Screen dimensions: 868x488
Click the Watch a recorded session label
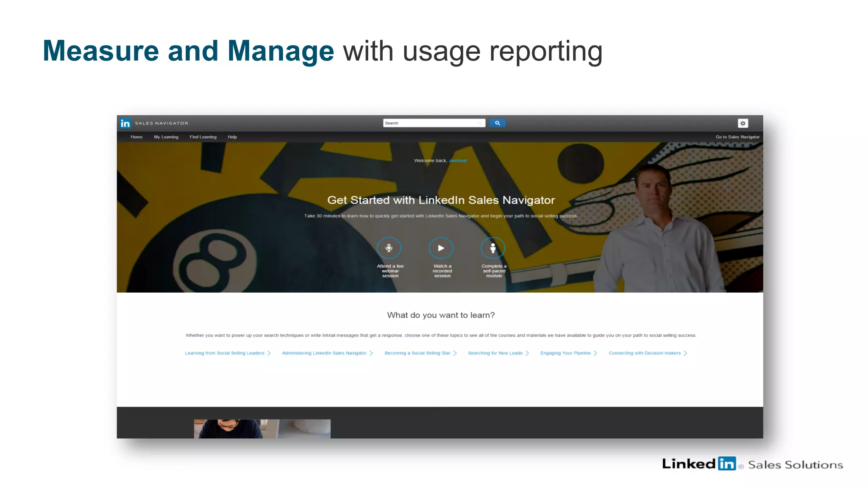click(442, 271)
